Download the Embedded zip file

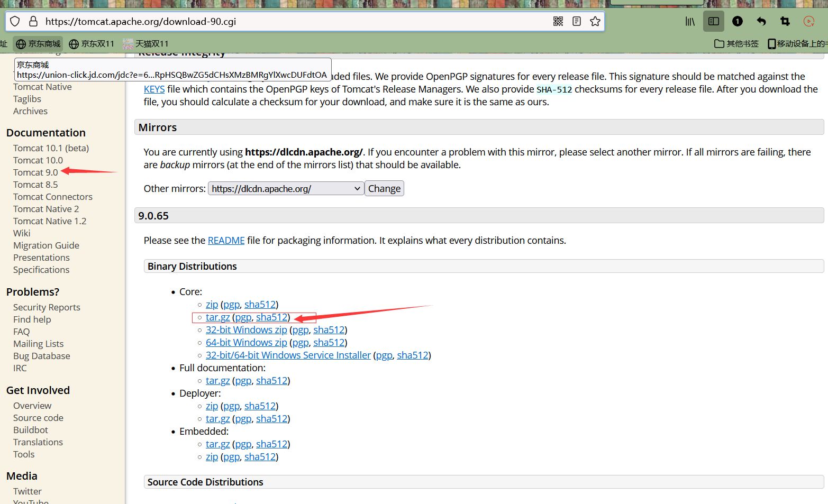pyautogui.click(x=212, y=457)
